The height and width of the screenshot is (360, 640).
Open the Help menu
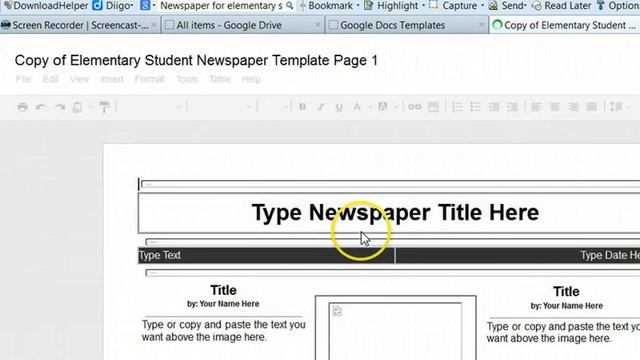[251, 79]
